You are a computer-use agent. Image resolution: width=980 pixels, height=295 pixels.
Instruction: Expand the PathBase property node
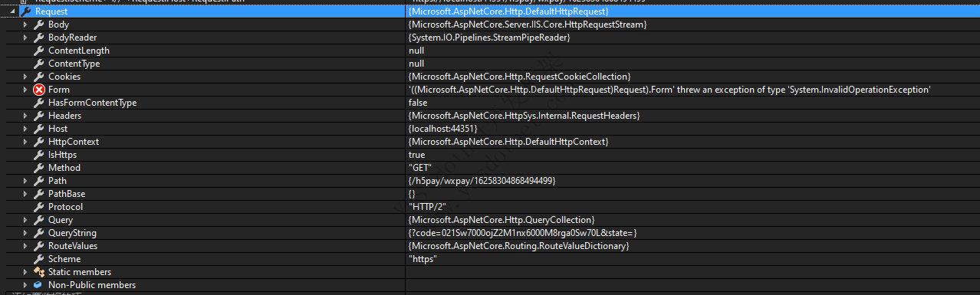pyautogui.click(x=25, y=194)
